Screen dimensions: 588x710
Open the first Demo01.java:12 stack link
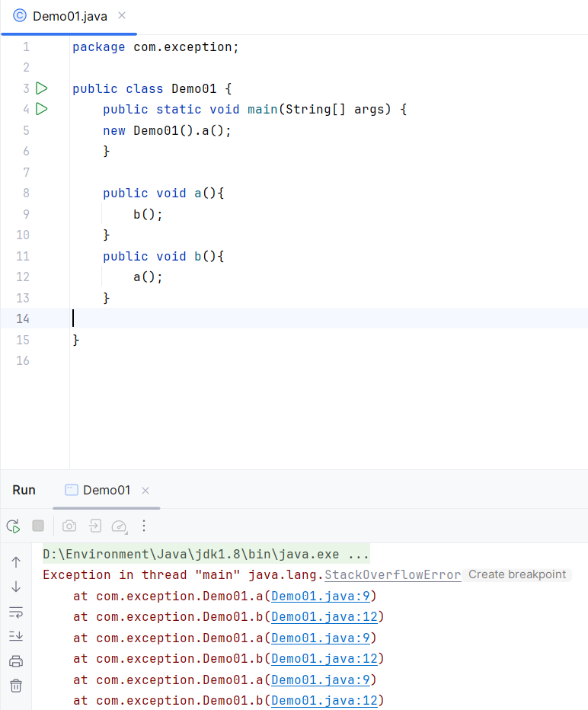324,617
